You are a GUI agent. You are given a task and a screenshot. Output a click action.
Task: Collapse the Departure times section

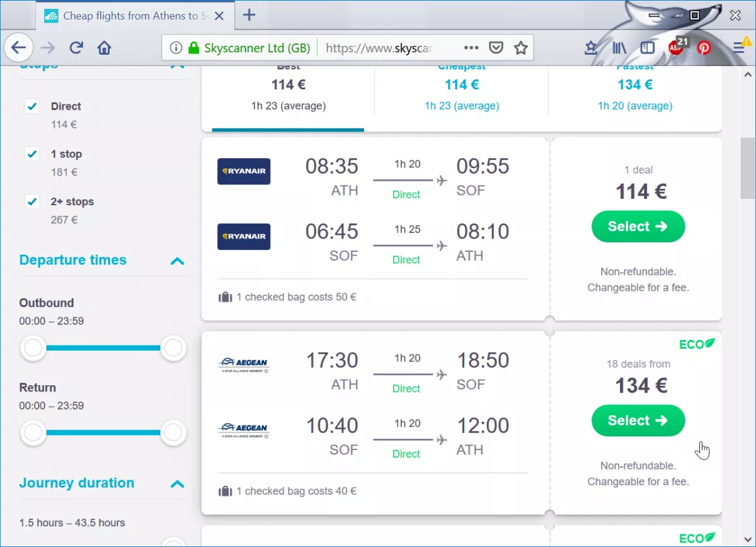tap(178, 261)
